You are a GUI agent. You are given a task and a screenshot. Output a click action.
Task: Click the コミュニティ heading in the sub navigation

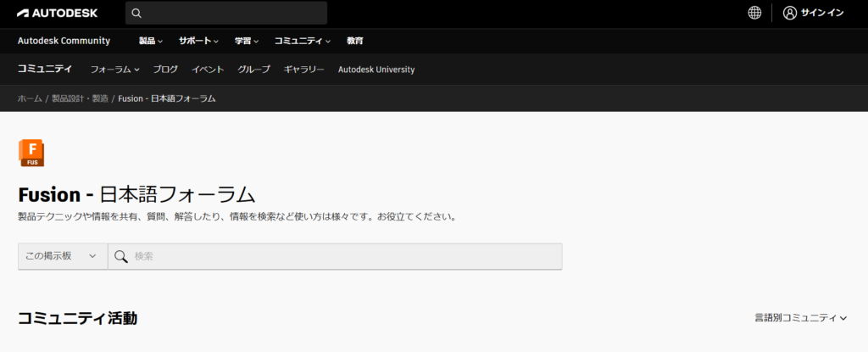click(x=45, y=69)
